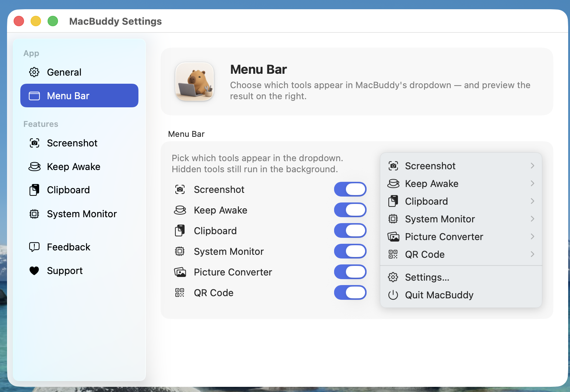Viewport: 570px width, 392px height.
Task: Choose Settings... in the dropdown preview
Action: click(461, 277)
